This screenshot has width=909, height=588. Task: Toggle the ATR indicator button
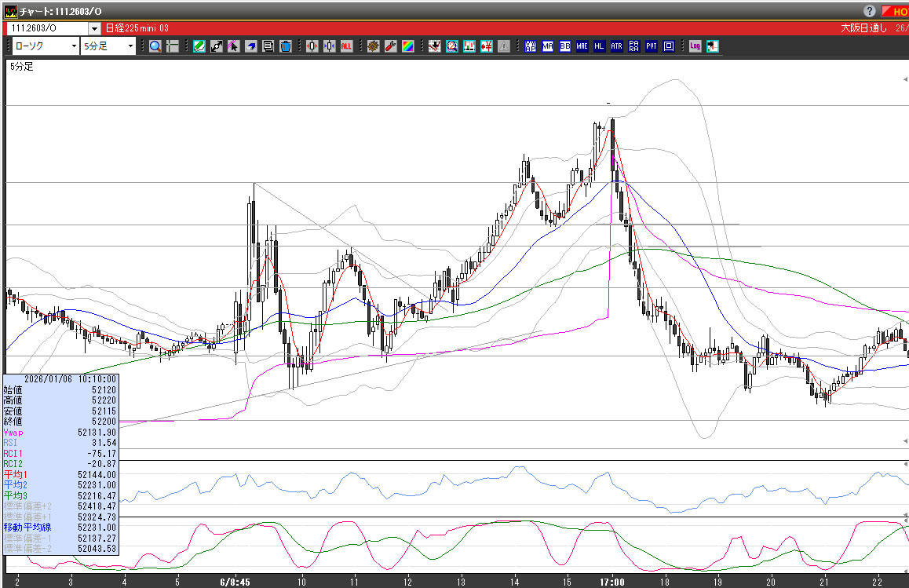[616, 46]
